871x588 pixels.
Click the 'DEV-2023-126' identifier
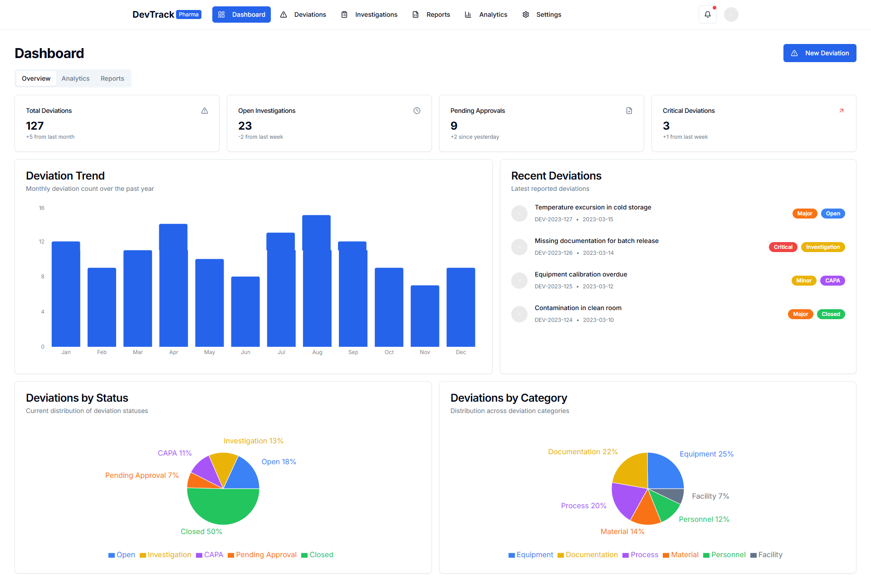(x=553, y=253)
